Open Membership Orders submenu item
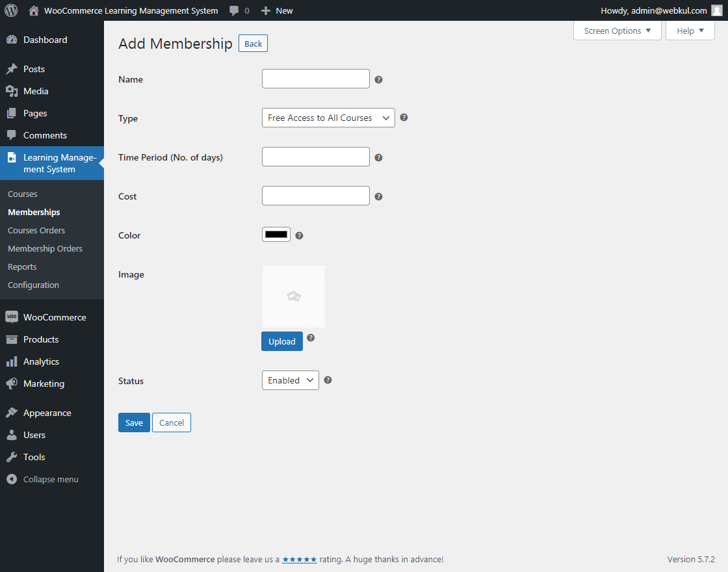Image resolution: width=728 pixels, height=572 pixels. pyautogui.click(x=45, y=248)
